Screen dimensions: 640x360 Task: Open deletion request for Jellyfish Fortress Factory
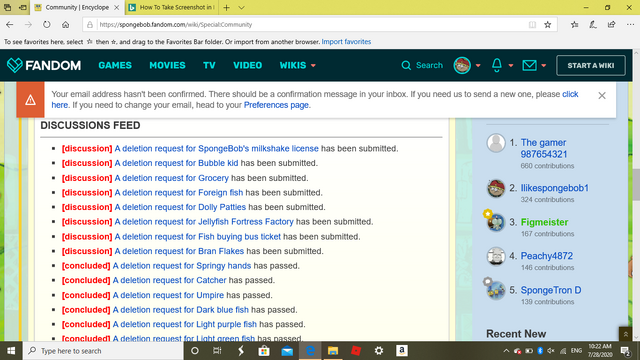point(204,222)
